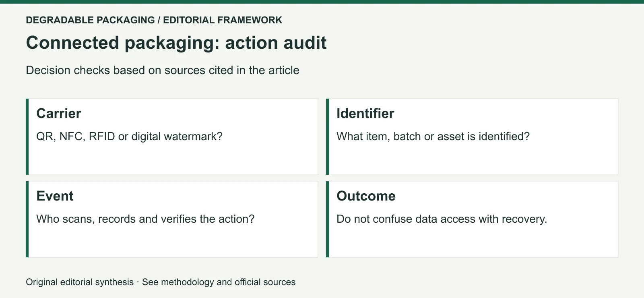
Task: Click the 'Carrier' card heading
Action: [59, 114]
